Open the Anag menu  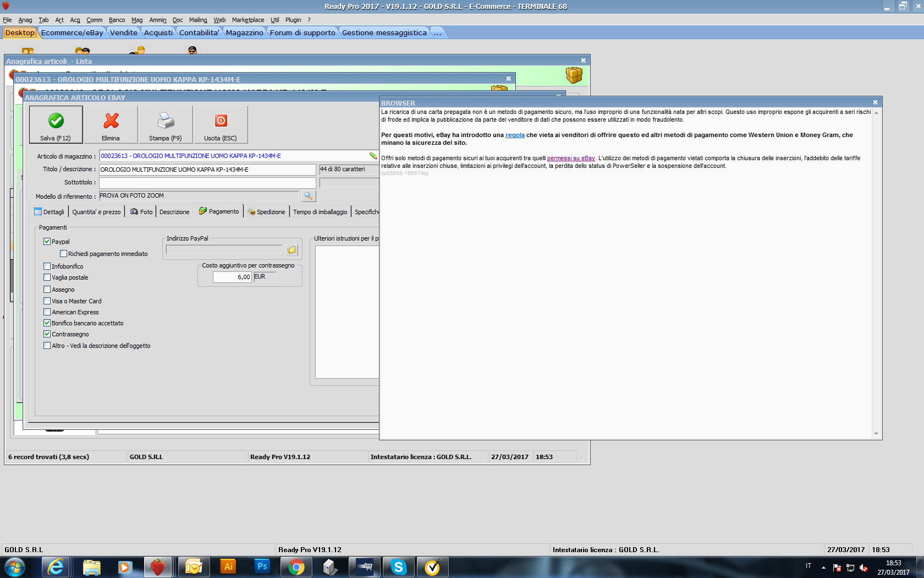click(x=25, y=20)
